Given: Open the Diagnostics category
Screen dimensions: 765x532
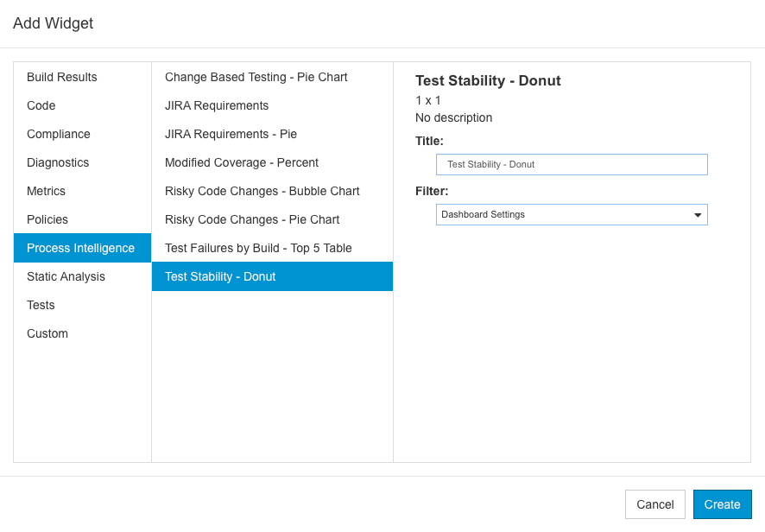Looking at the screenshot, I should [82, 162].
